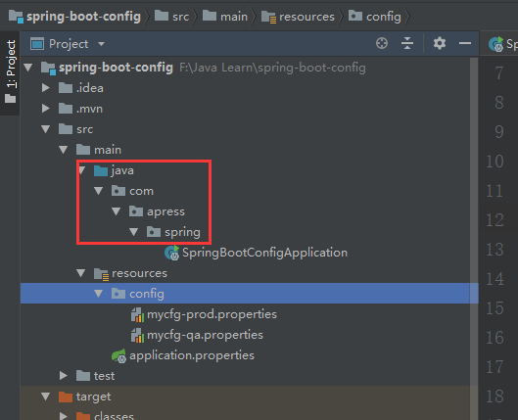Collapse the target folder arrow

(46, 397)
